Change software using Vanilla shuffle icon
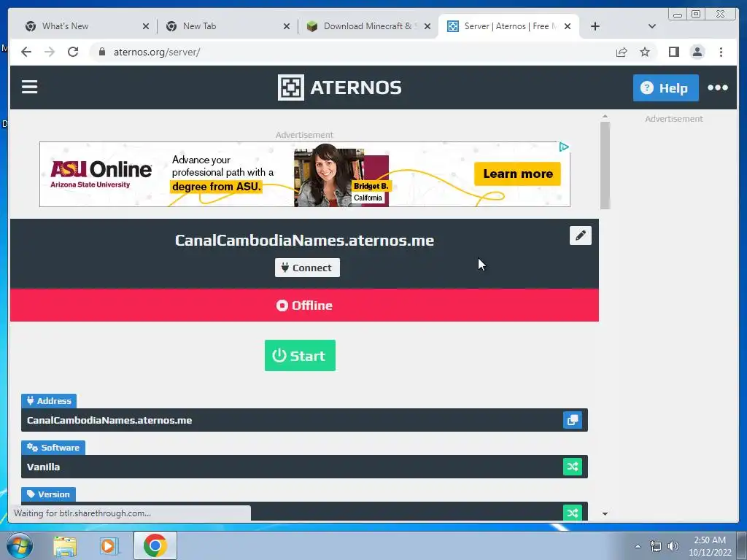This screenshot has height=560, width=747. coord(572,467)
